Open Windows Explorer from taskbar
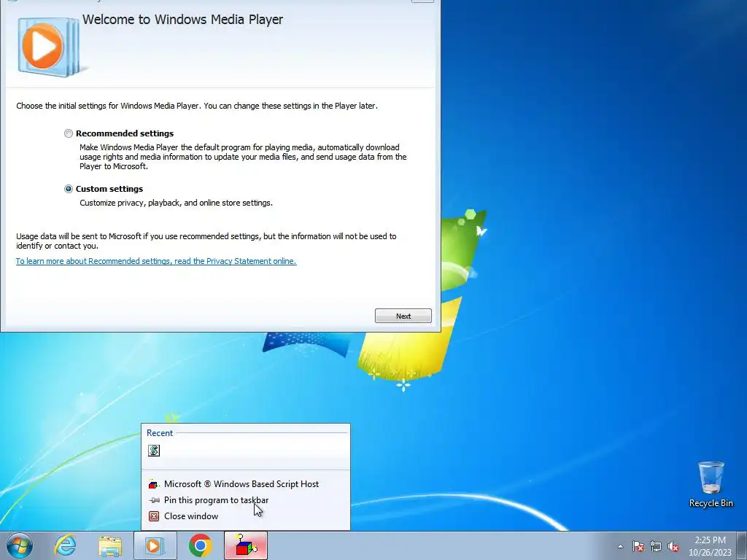This screenshot has width=747, height=560. [x=110, y=546]
